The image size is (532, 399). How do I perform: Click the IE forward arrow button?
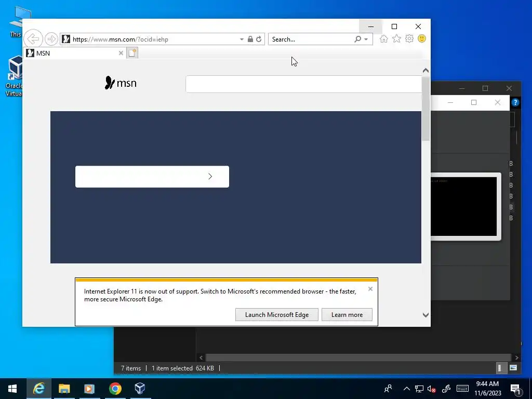51,39
